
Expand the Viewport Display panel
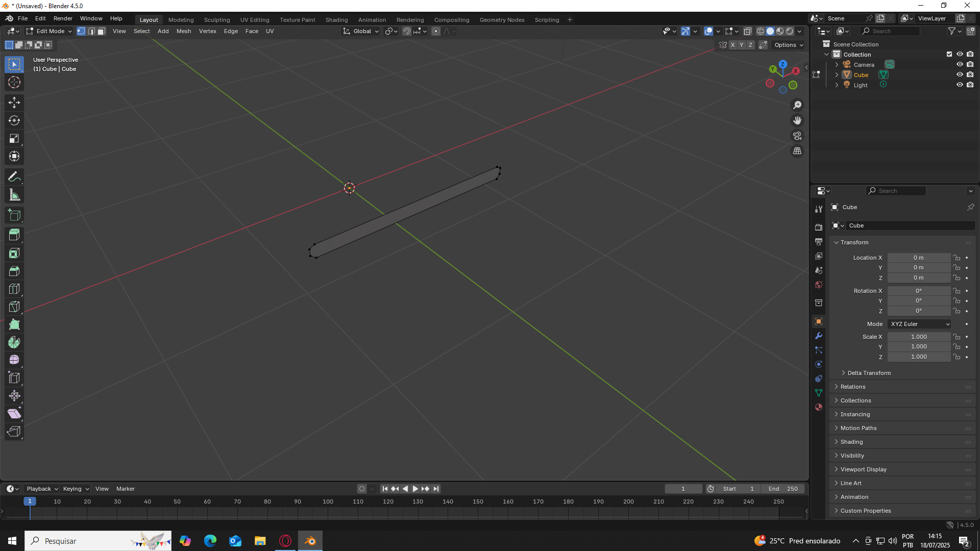pyautogui.click(x=863, y=469)
